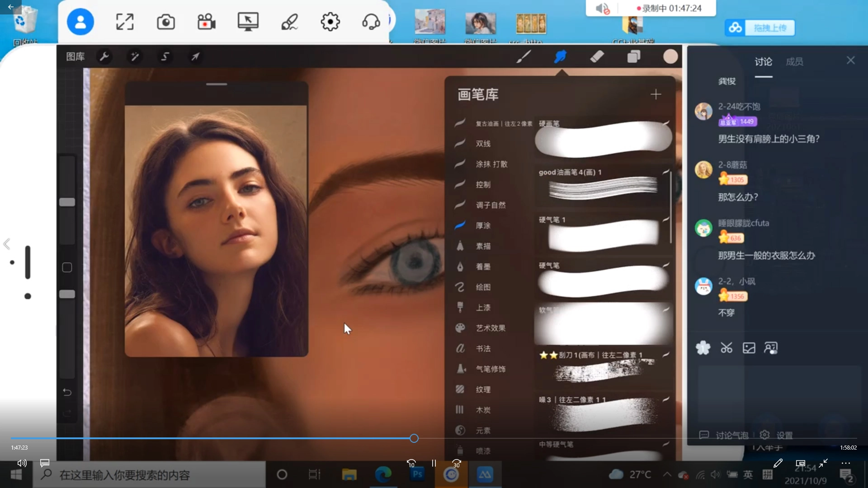Open the magic wand Adjustments menu
Screen dimensions: 868x488
point(135,56)
